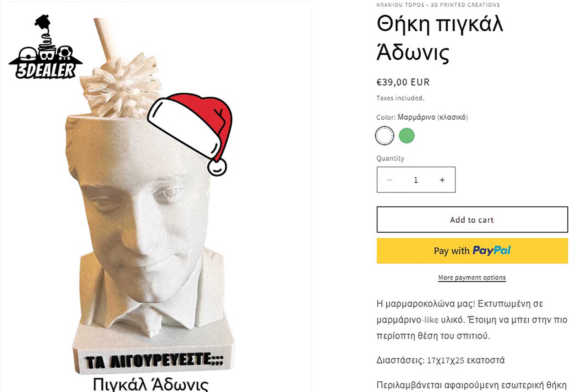Click the Color: Μαρμάρινο label
Image resolution: width=588 pixels, height=392 pixels.
pos(422,117)
